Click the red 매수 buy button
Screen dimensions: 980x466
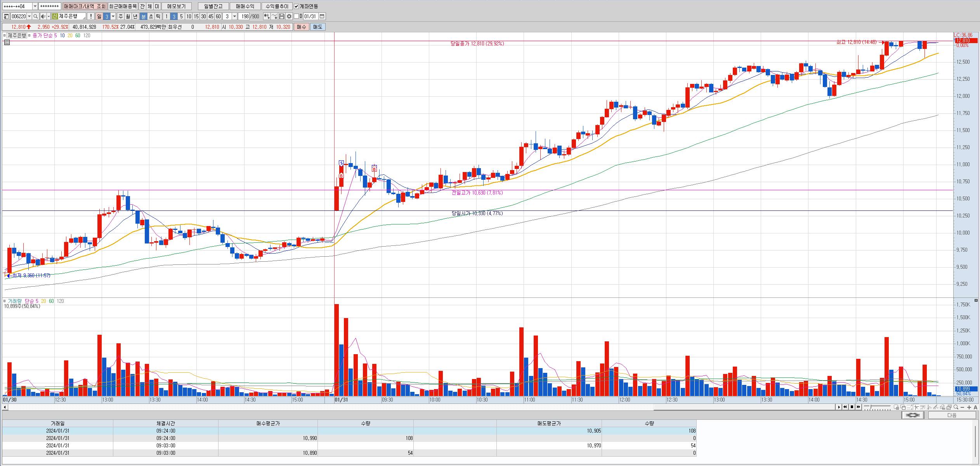pyautogui.click(x=302, y=27)
